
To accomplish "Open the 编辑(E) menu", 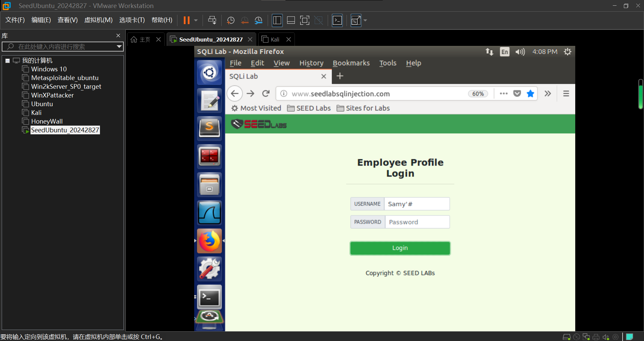I will pyautogui.click(x=41, y=20).
